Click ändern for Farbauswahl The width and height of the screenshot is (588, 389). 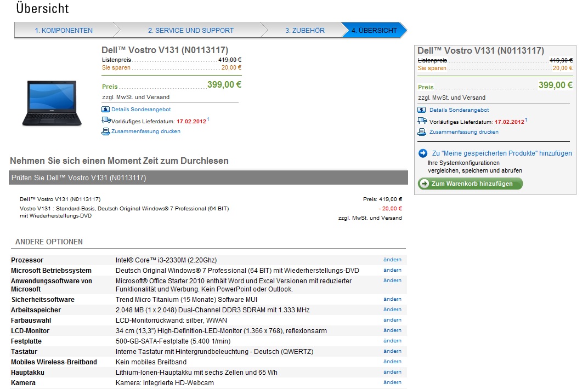click(x=392, y=320)
